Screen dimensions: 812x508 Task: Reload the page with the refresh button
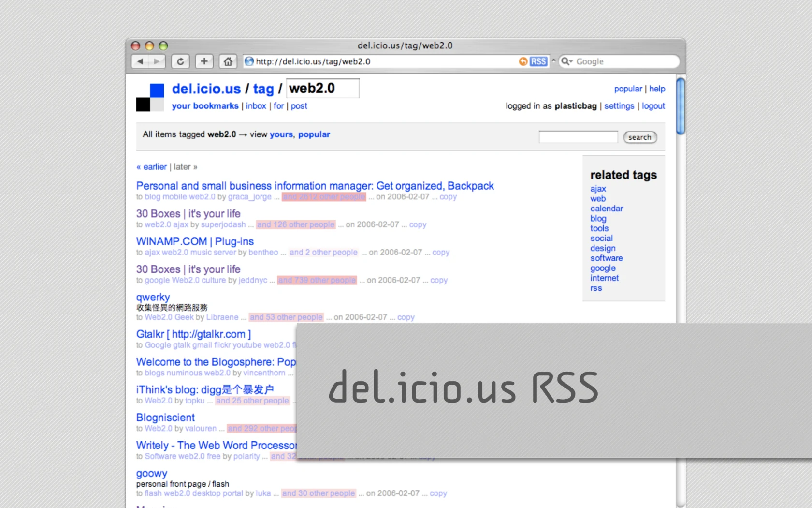coord(180,61)
